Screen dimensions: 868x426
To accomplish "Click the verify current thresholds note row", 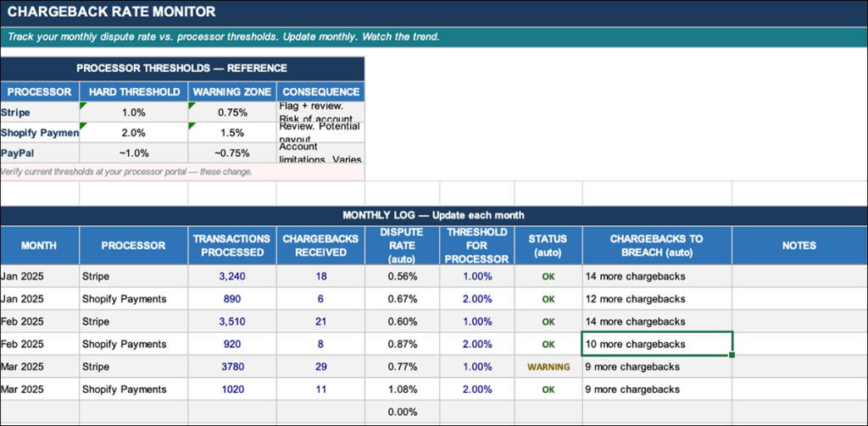I will click(x=181, y=172).
